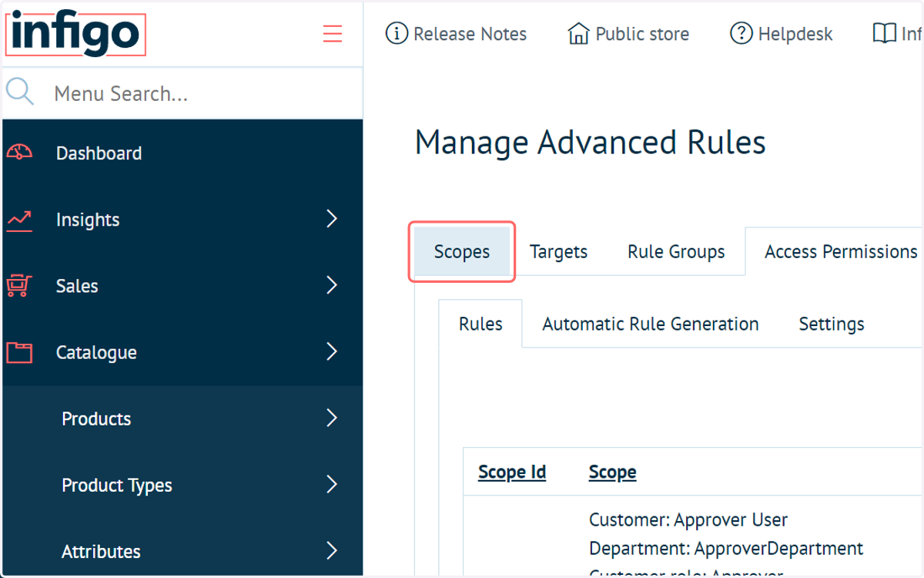This screenshot has width=924, height=578.
Task: Expand the Insights menu chevron
Action: click(332, 219)
